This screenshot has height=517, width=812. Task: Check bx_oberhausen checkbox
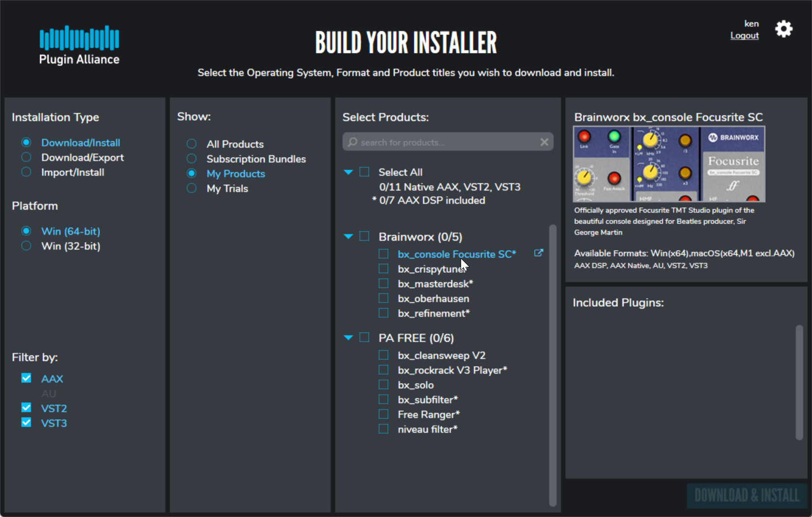click(x=384, y=298)
